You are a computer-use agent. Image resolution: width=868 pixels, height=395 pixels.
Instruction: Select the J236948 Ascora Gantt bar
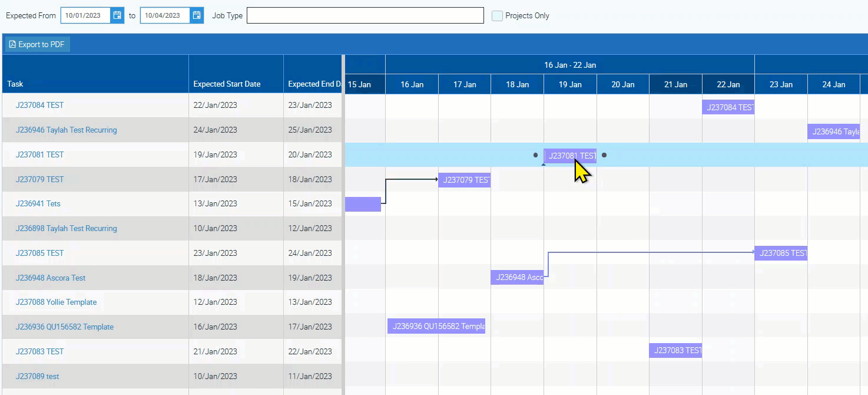517,278
